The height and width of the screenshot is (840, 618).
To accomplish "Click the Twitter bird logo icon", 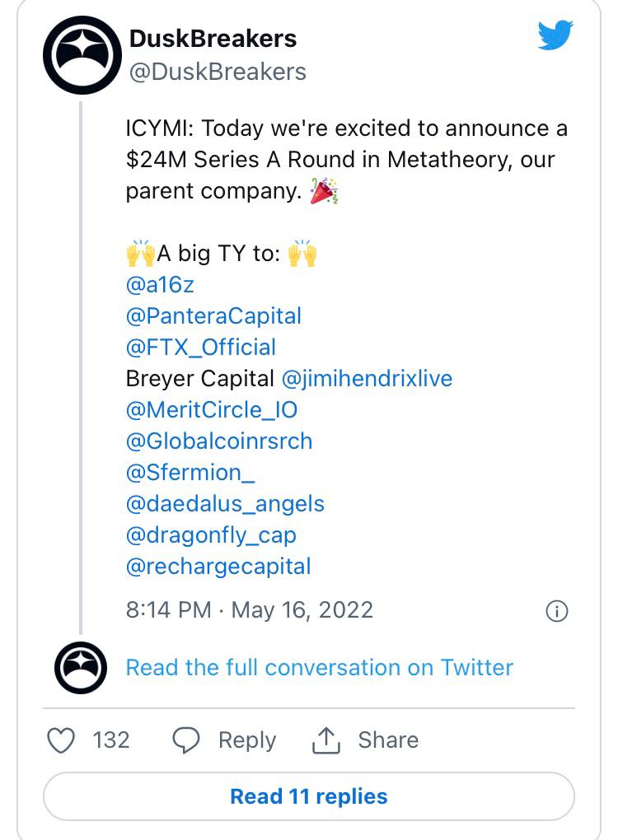I will click(555, 36).
